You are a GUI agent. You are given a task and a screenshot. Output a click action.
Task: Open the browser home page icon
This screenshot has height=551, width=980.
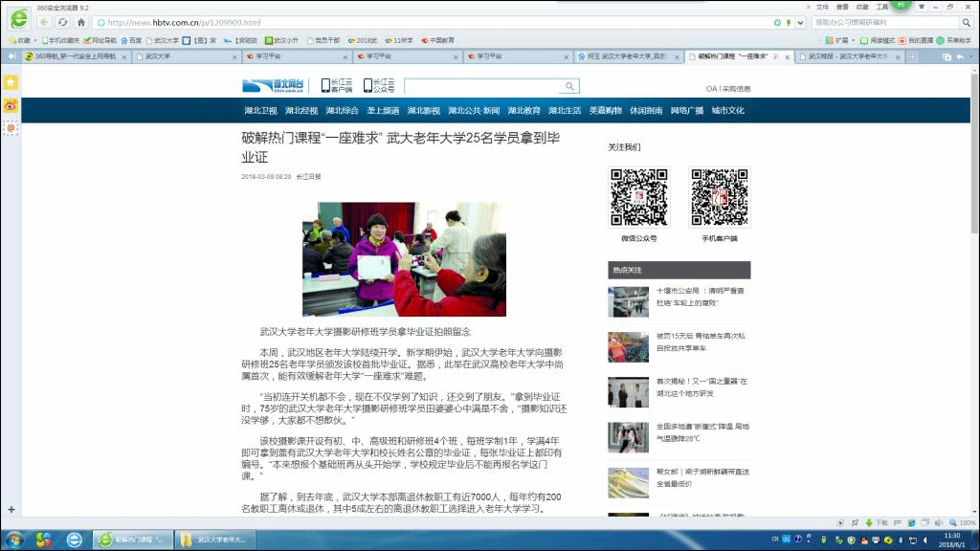(81, 23)
